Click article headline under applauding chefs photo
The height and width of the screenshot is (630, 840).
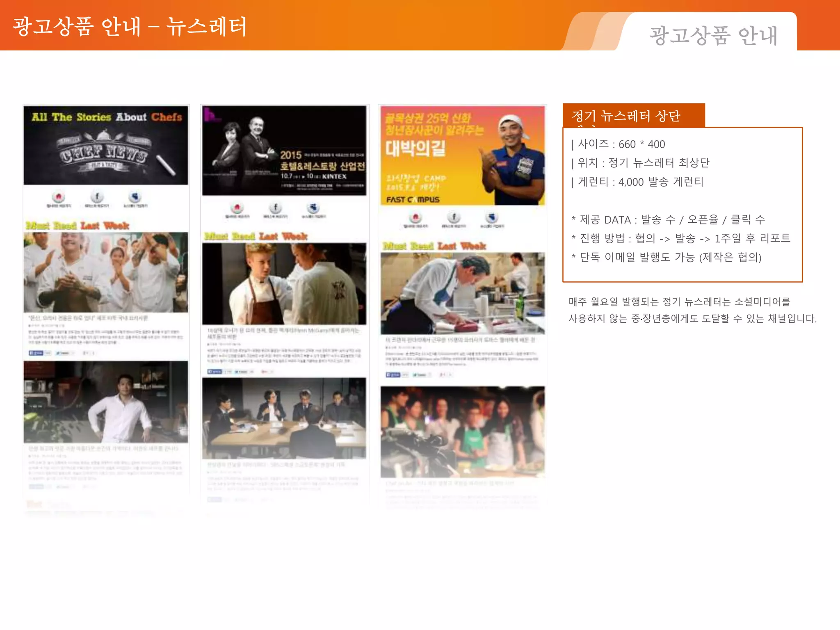pos(88,318)
